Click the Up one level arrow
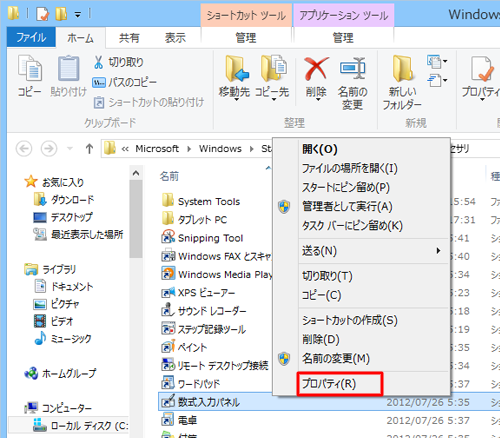 pyautogui.click(x=89, y=148)
